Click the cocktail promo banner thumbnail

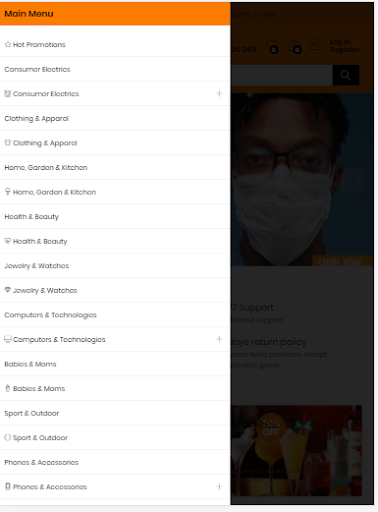(296, 450)
